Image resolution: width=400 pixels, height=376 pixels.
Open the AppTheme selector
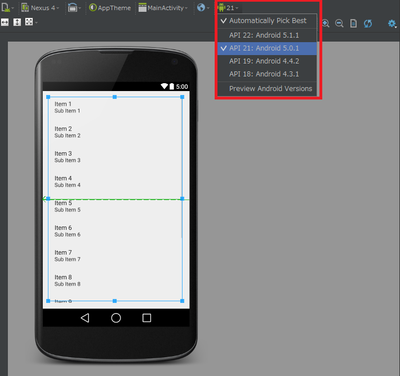pyautogui.click(x=110, y=8)
